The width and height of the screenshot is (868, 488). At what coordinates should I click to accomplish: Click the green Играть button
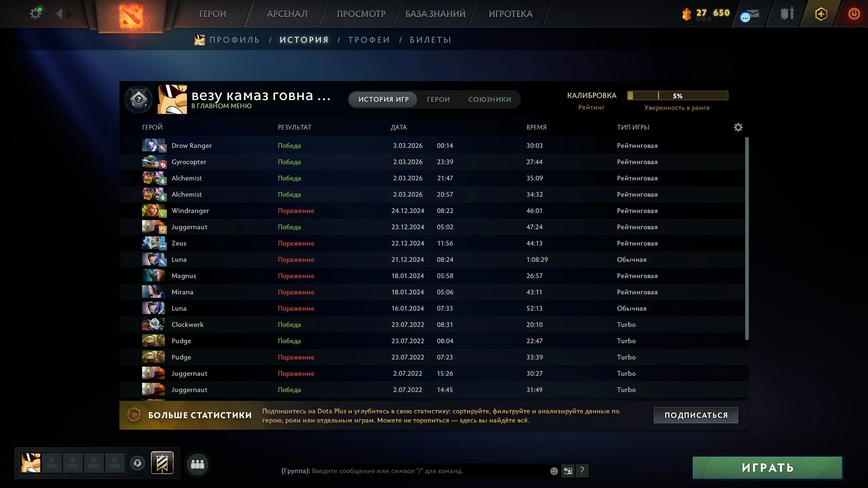pos(767,468)
